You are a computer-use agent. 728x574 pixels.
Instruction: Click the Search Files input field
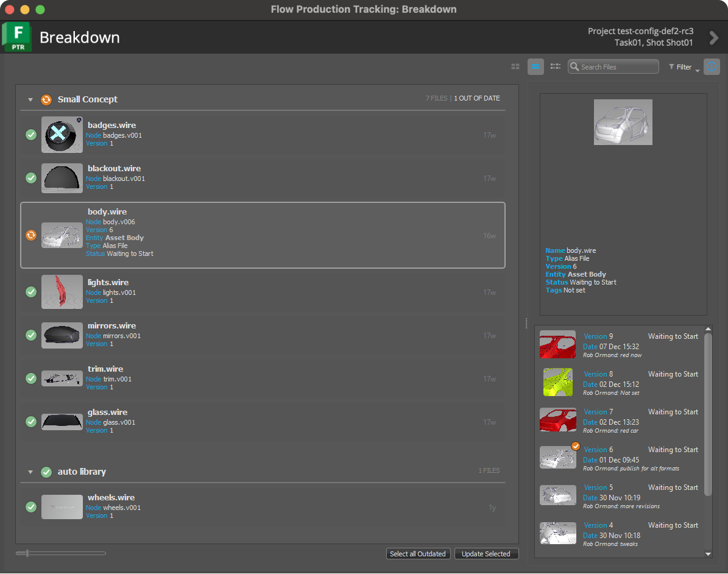click(x=613, y=67)
